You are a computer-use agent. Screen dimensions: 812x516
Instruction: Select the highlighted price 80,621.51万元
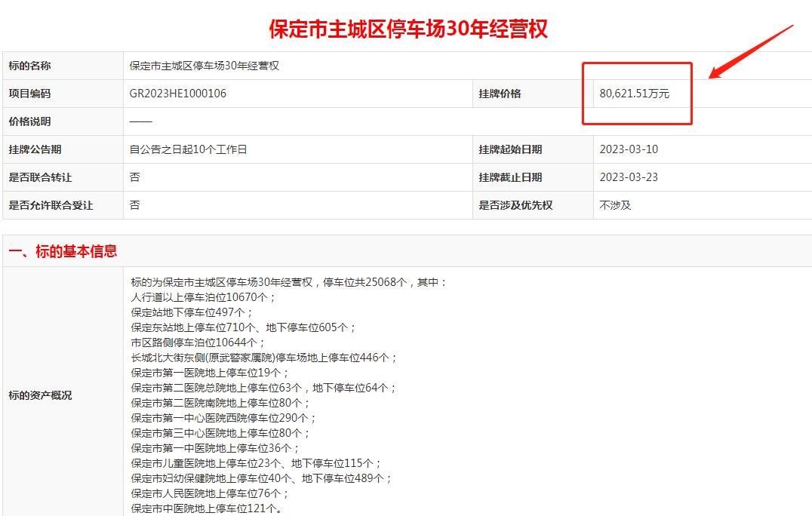(638, 94)
